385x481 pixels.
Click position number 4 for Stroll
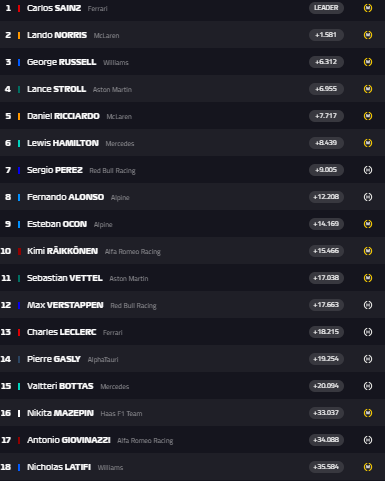click(8, 89)
